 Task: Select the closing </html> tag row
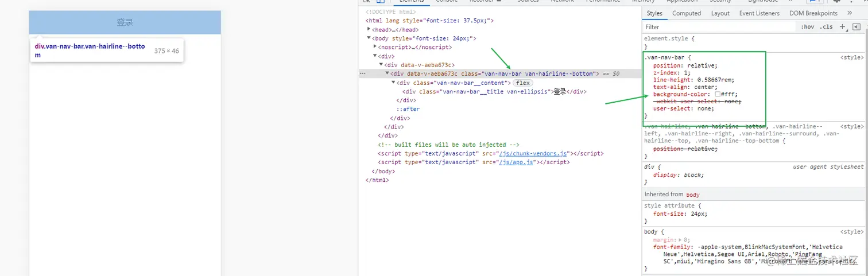(377, 180)
